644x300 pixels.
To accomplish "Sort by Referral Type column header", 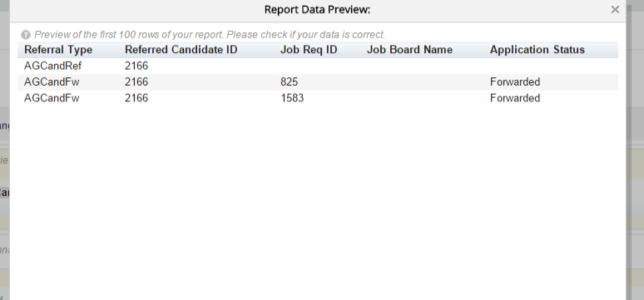I will pyautogui.click(x=58, y=50).
